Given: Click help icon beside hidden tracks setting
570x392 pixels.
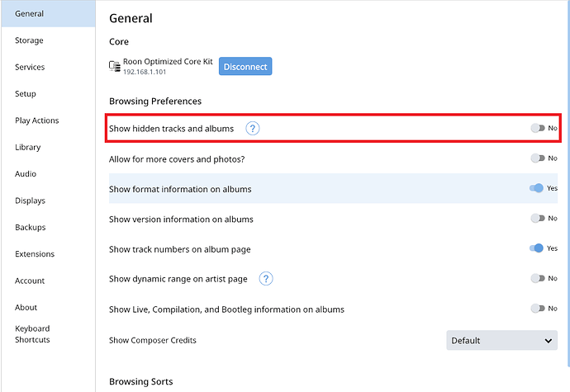Looking at the screenshot, I should click(252, 128).
